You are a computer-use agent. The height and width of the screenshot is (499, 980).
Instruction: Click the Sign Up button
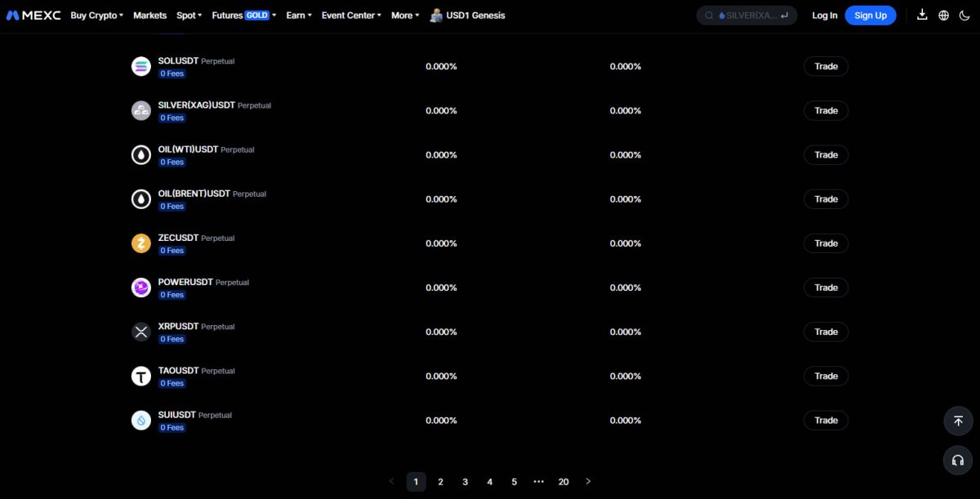tap(870, 15)
